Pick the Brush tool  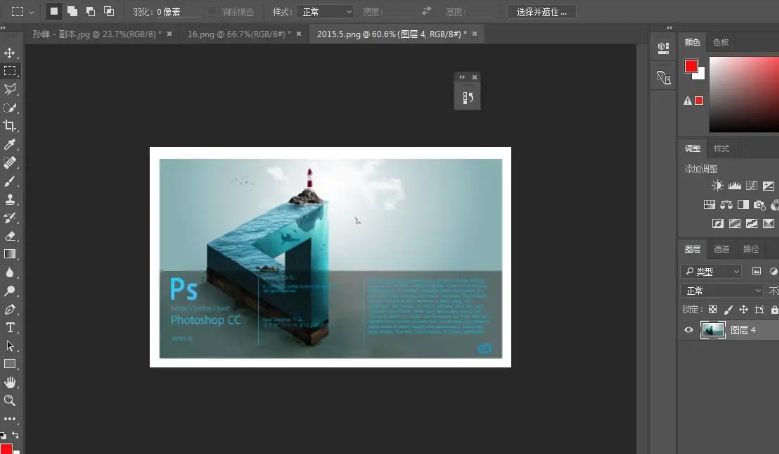click(x=10, y=181)
